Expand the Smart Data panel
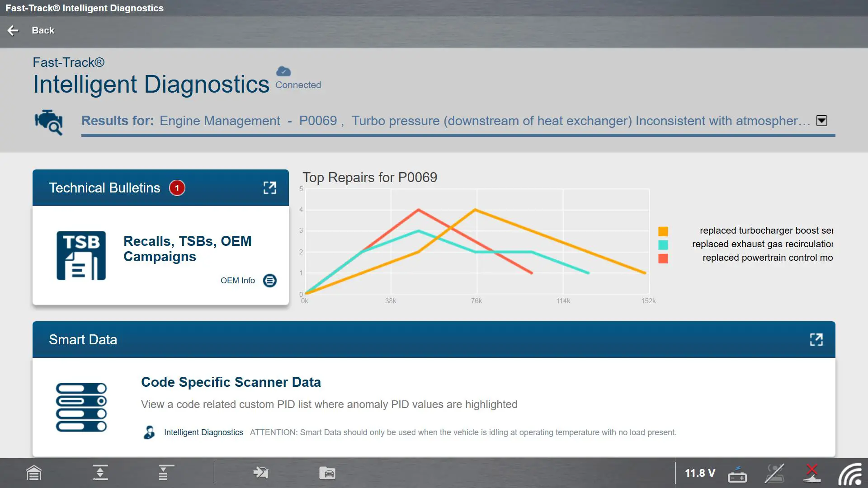This screenshot has width=868, height=488. point(816,340)
